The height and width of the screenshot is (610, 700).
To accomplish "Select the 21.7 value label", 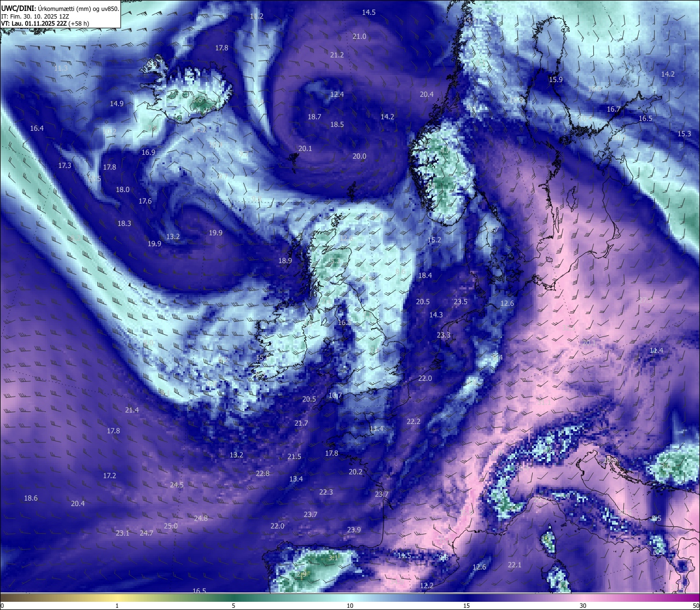I will coord(301,423).
